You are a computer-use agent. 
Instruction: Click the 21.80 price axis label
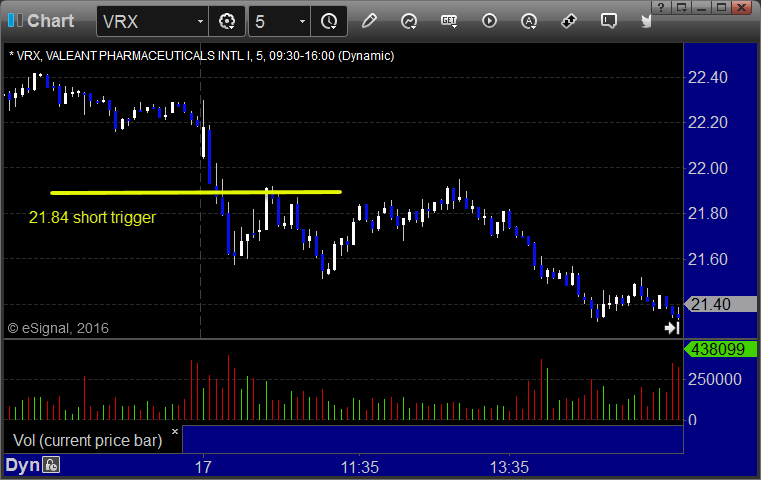[x=708, y=213]
